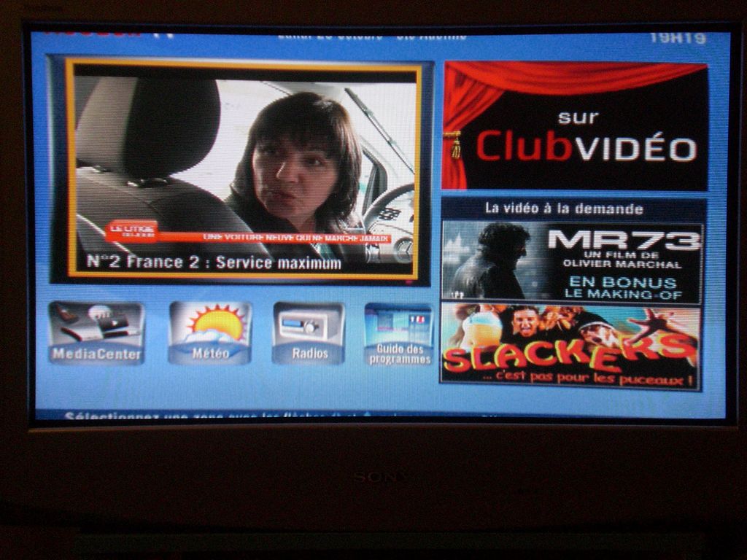Click the Sony logo on TV bezel
This screenshot has width=747, height=560.
click(381, 477)
